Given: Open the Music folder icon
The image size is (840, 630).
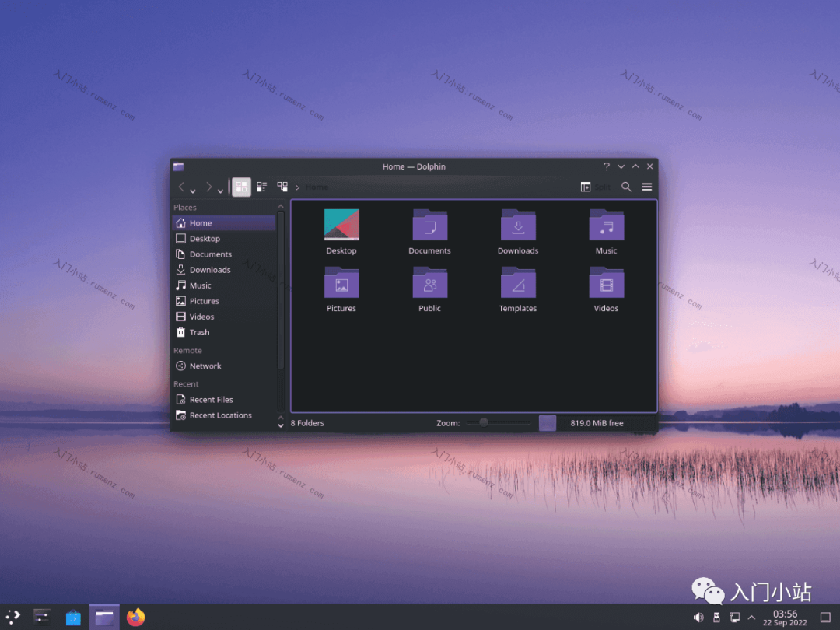Looking at the screenshot, I should 606,226.
